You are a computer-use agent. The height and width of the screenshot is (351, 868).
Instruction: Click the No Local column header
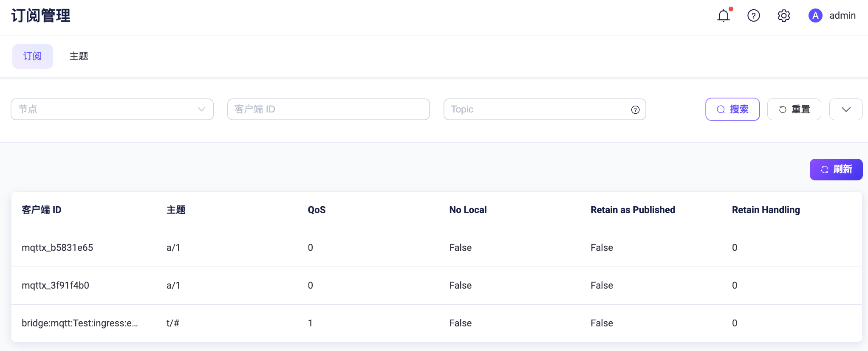pyautogui.click(x=468, y=210)
